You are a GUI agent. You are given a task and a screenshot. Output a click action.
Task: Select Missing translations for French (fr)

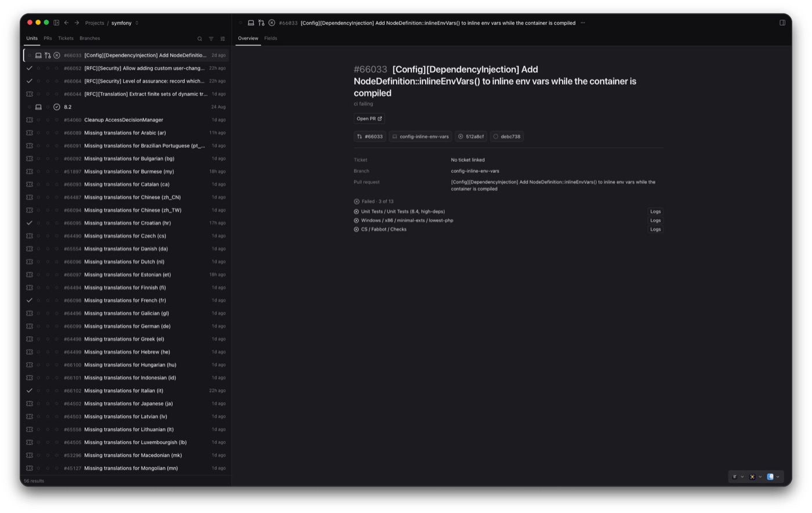click(x=126, y=301)
